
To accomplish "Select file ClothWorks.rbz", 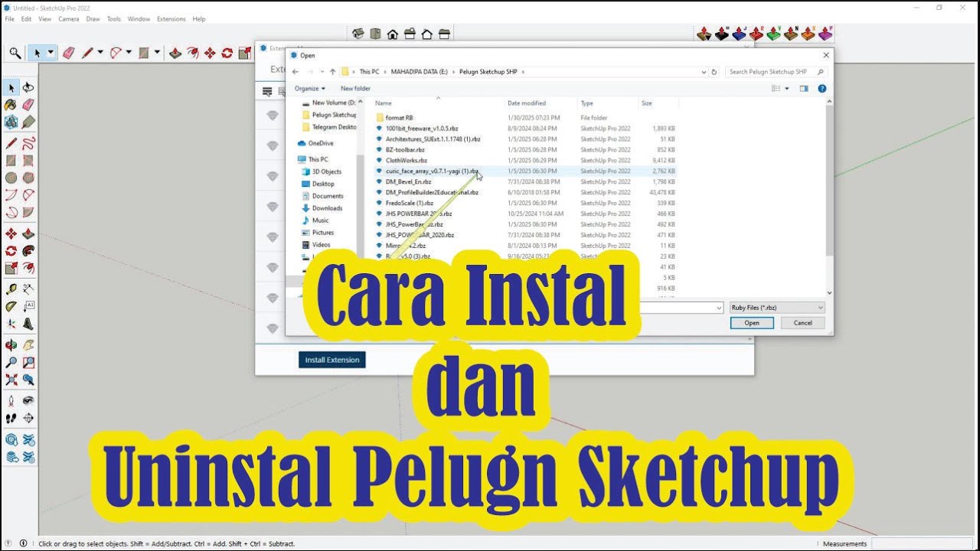I will 406,161.
